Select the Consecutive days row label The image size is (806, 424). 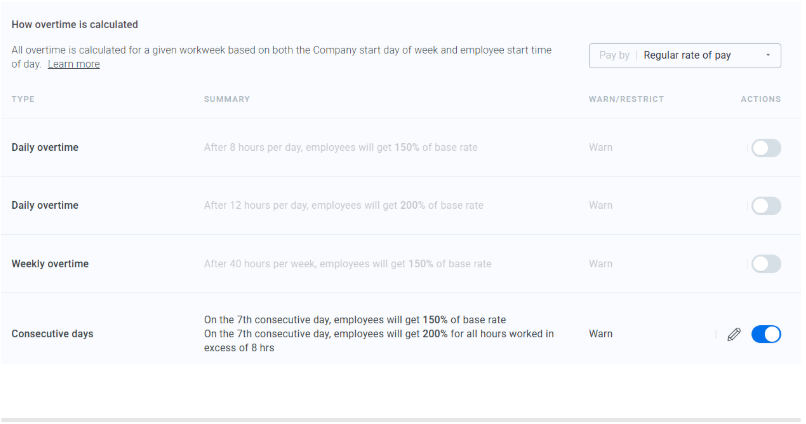point(52,334)
